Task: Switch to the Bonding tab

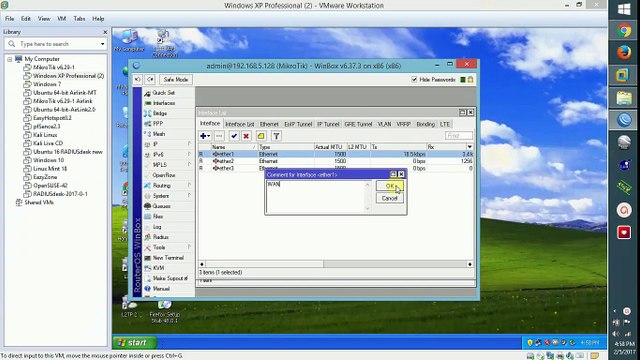Action: pos(425,124)
